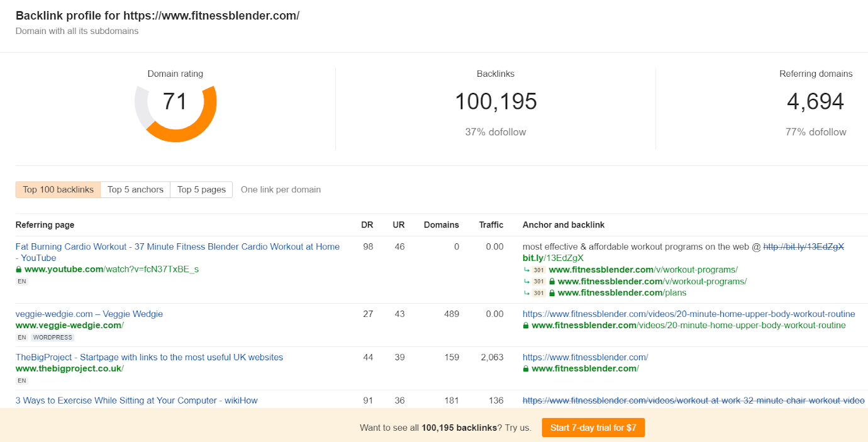Screen dimensions: 868x442
Task: Click Domain with all its subdomains text
Action: [77, 31]
